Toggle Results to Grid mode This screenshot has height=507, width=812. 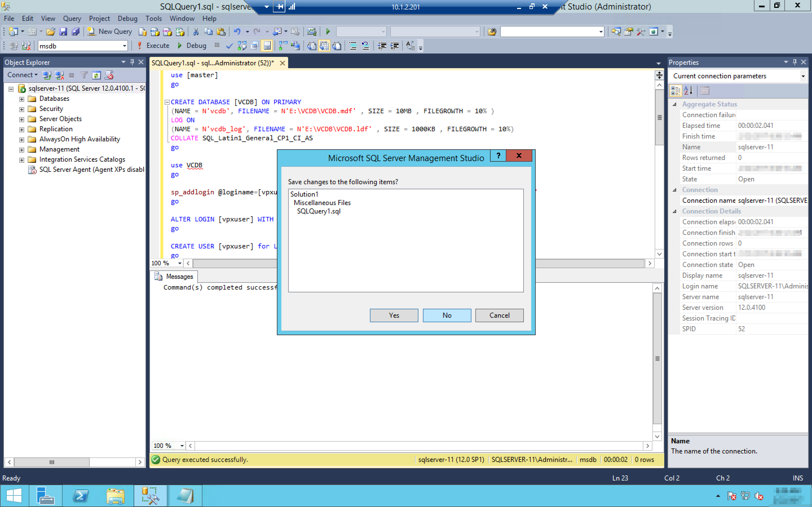click(x=324, y=46)
